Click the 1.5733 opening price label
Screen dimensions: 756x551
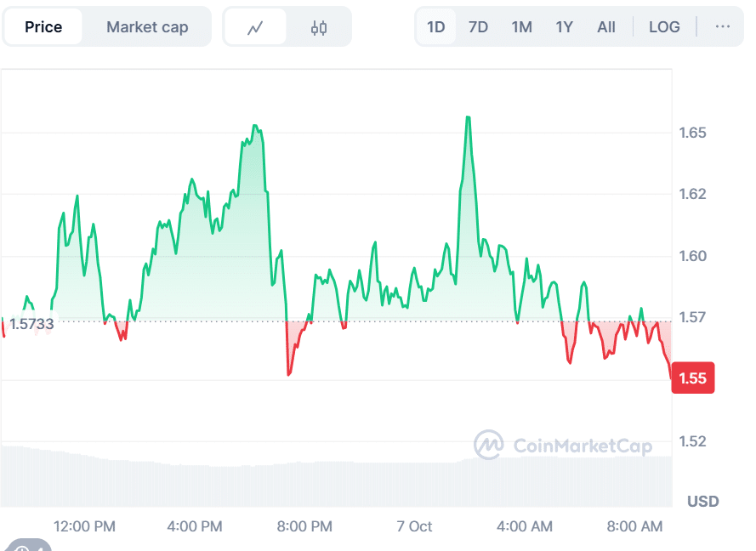[31, 324]
